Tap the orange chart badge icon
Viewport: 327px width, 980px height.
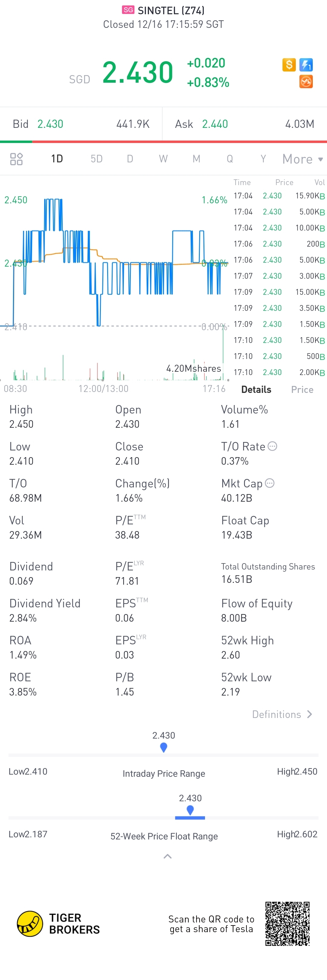[x=306, y=82]
